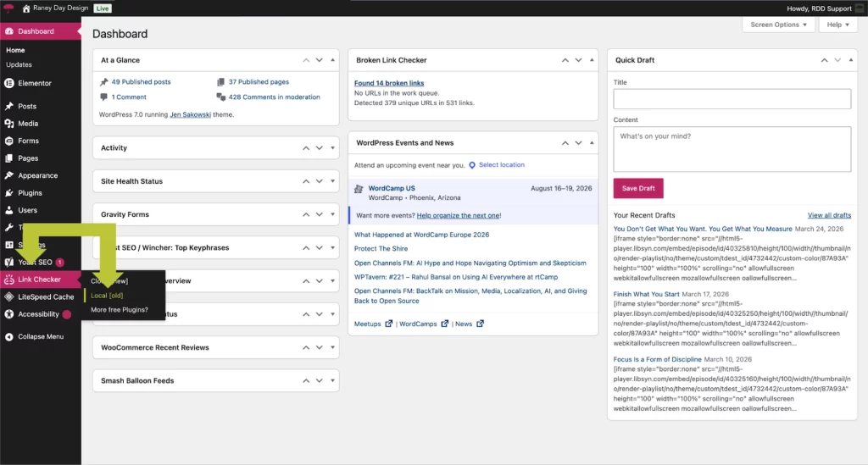This screenshot has height=465, width=868.
Task: Open 49 Published posts link
Action: (142, 82)
